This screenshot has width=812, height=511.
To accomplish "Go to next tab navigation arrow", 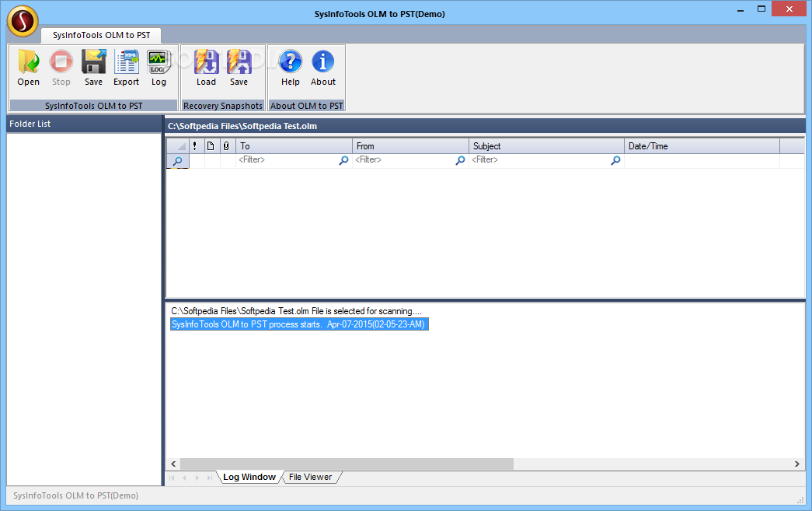I will [197, 478].
